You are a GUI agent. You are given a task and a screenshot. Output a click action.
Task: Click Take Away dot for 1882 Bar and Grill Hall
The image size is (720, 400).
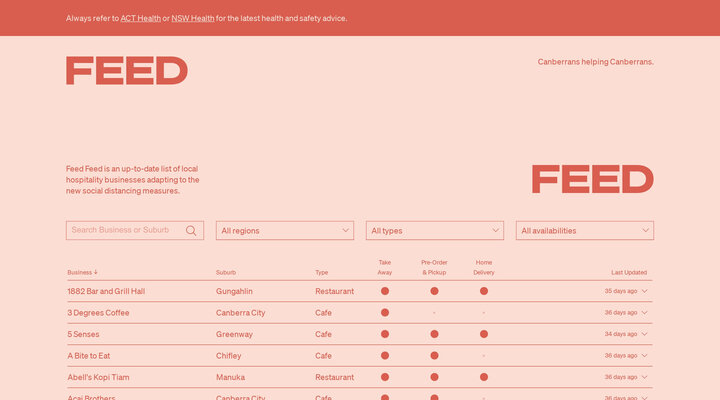coord(385,291)
